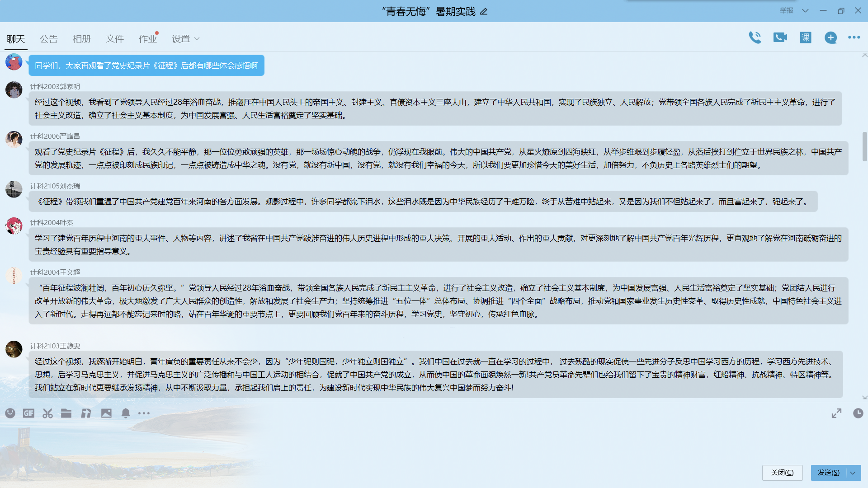Viewport: 868px width, 488px height.
Task: Click the plus icon to invite members
Action: 830,38
